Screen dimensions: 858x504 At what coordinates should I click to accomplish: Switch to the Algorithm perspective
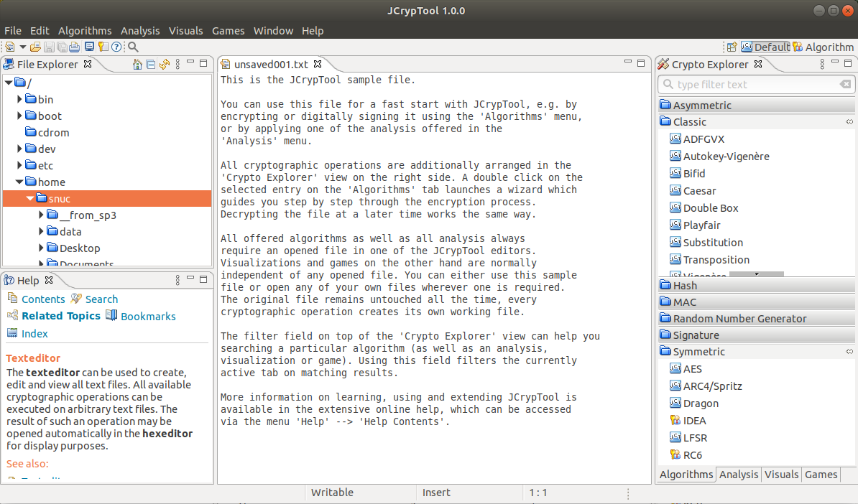[x=823, y=47]
